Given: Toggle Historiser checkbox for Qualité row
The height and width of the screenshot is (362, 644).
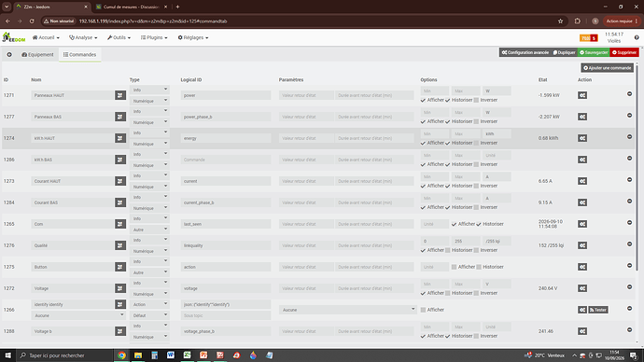Looking at the screenshot, I should coord(448,250).
